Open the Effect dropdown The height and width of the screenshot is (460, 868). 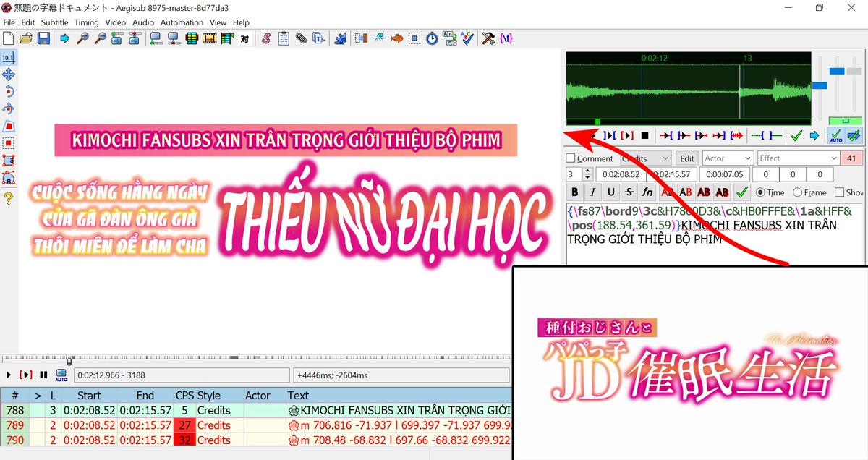(x=798, y=158)
